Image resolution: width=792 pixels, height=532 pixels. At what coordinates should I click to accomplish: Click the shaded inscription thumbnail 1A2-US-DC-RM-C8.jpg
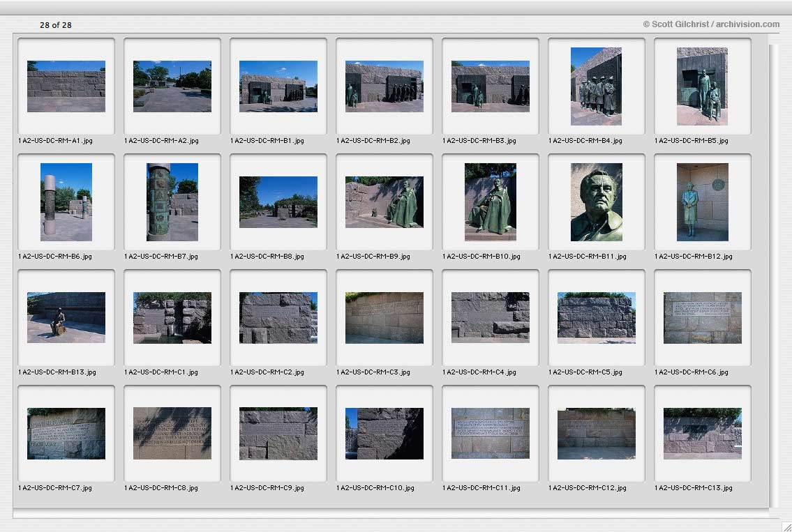click(x=172, y=433)
